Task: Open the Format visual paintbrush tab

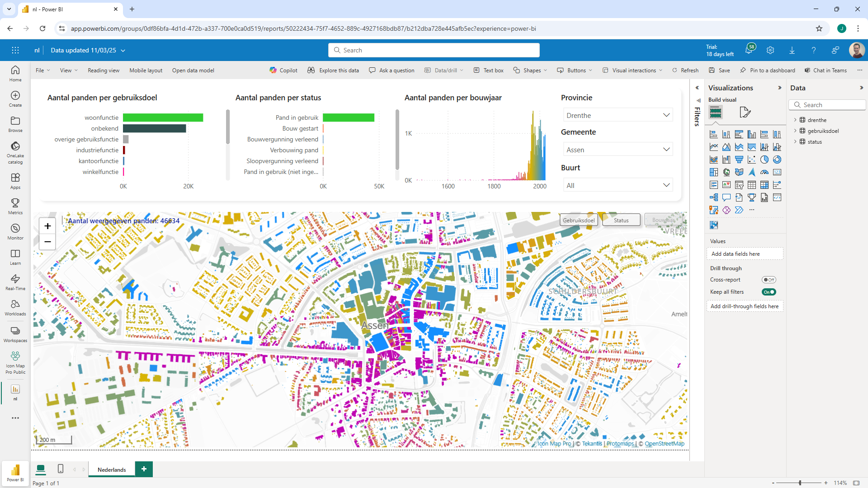Action: [x=745, y=112]
